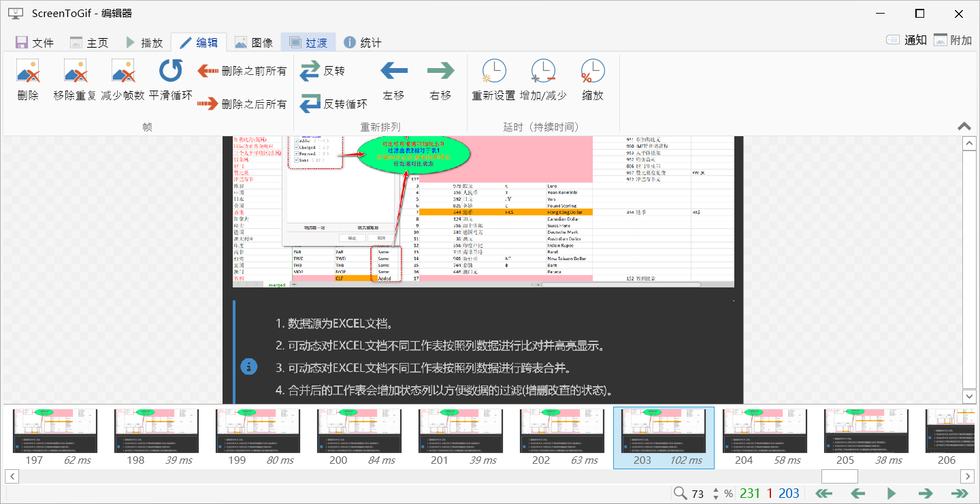Collapse the ribbon with the chevron arrow
Image resolution: width=980 pixels, height=504 pixels.
click(964, 126)
